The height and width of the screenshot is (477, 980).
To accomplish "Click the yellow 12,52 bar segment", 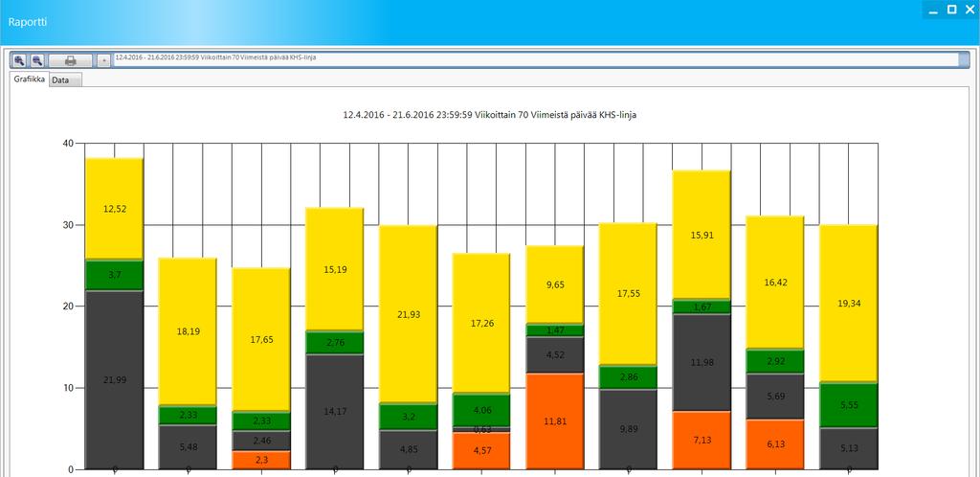I will point(115,209).
